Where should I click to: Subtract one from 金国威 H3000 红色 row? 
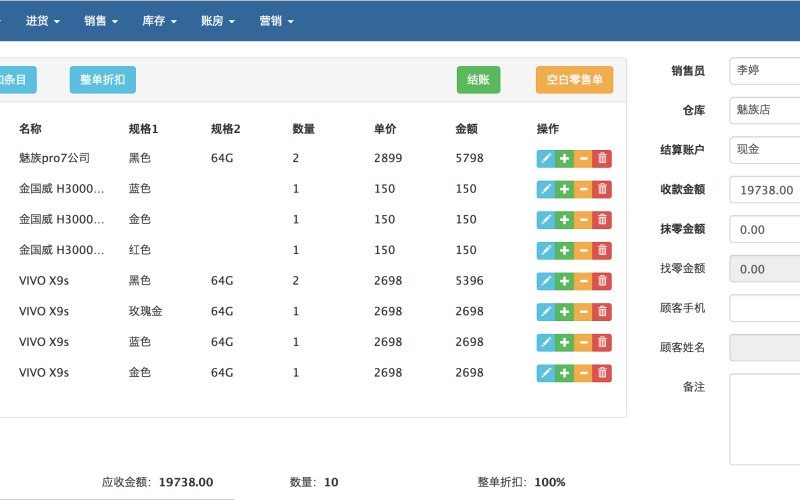pyautogui.click(x=583, y=251)
